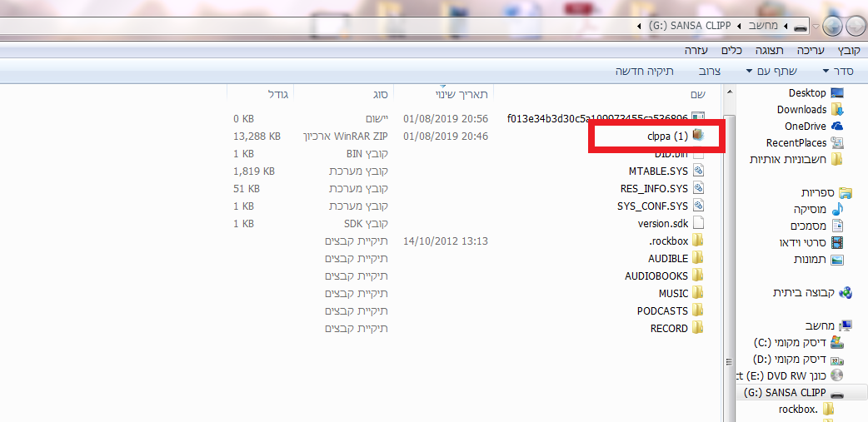Viewport: 868px width, 422px height.
Task: Select the f013e34b3d30c5a application file icon
Action: pyautogui.click(x=697, y=118)
